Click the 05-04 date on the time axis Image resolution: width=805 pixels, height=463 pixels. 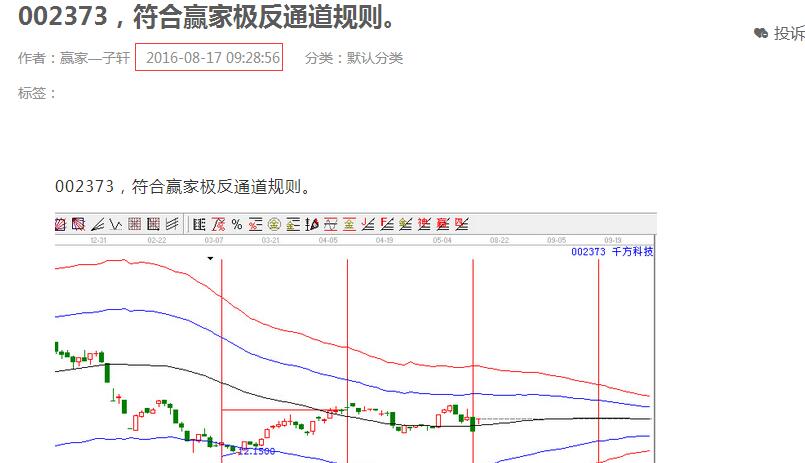pyautogui.click(x=441, y=241)
